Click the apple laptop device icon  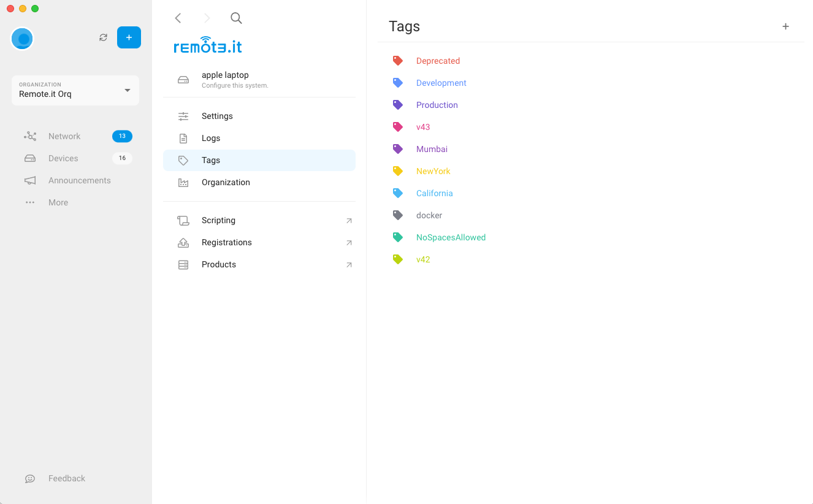pyautogui.click(x=183, y=80)
